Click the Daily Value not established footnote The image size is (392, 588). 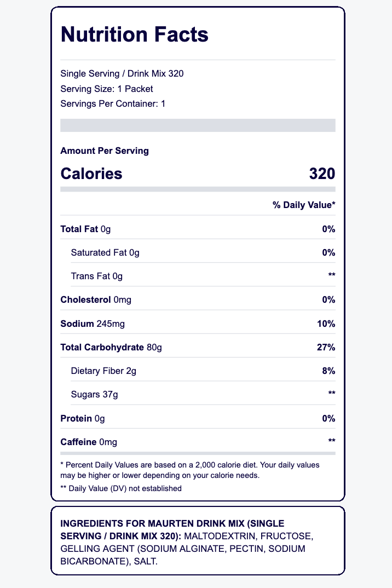(121, 488)
